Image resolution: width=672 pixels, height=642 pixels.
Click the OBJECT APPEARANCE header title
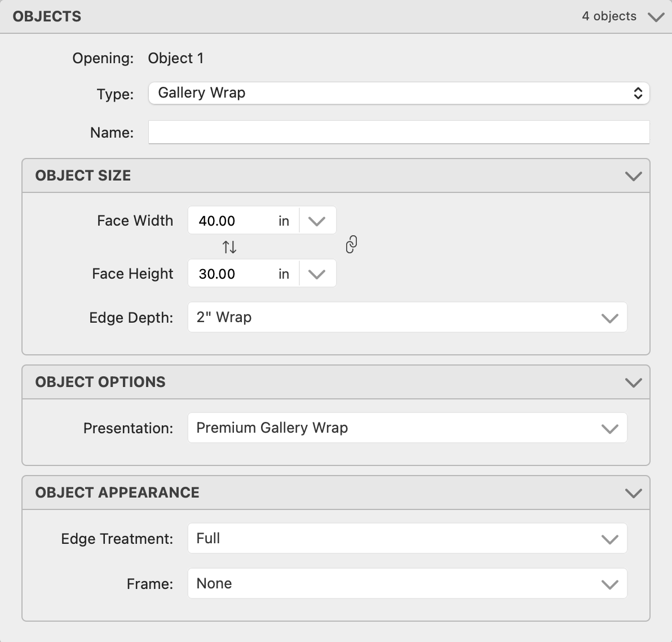coord(117,493)
